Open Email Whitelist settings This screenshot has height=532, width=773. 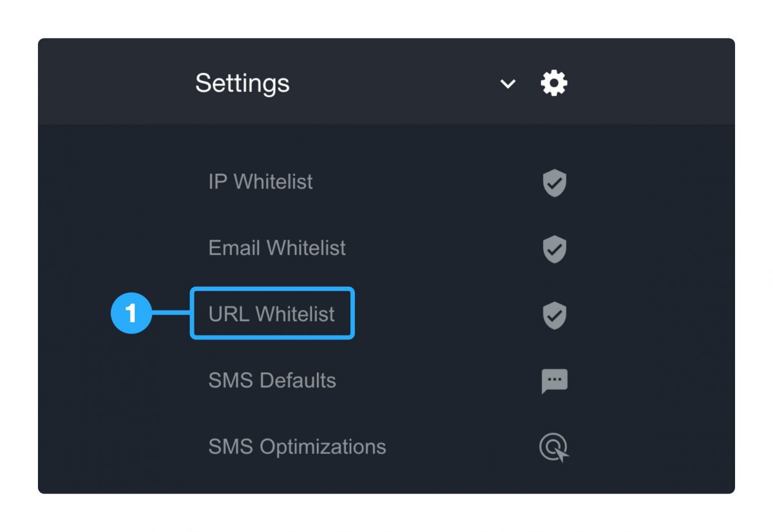(277, 248)
